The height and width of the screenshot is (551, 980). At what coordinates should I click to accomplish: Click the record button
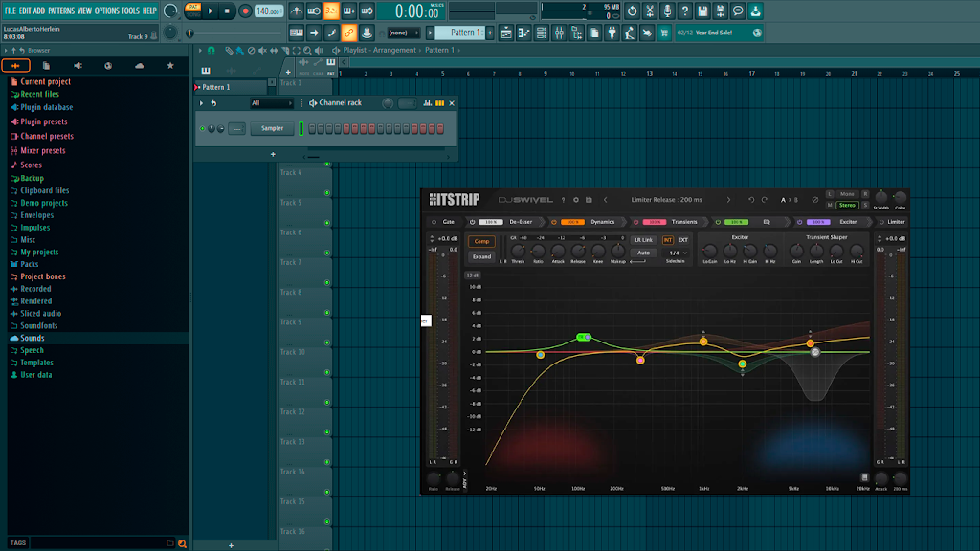[x=245, y=11]
